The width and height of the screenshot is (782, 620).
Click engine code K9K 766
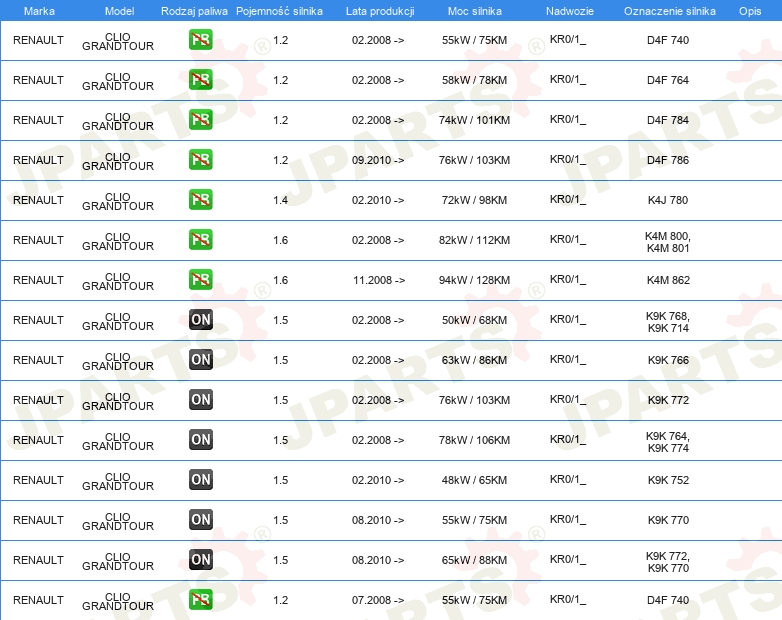pyautogui.click(x=668, y=360)
